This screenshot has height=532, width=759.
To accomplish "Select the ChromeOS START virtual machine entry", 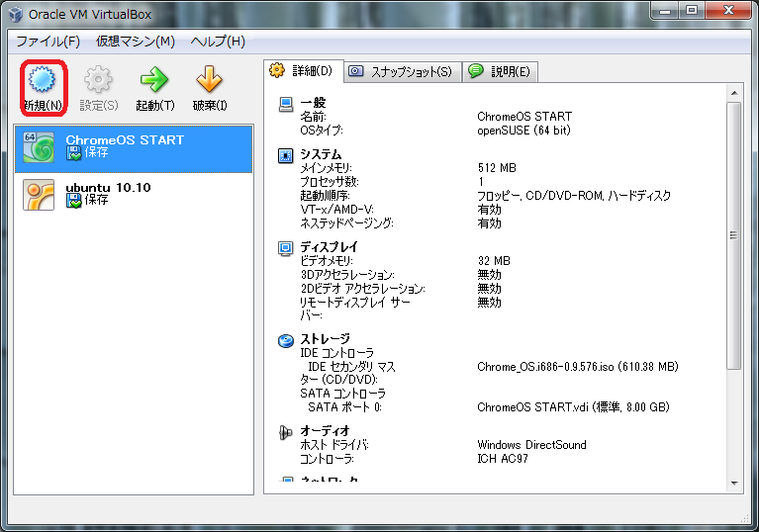I will click(134, 148).
